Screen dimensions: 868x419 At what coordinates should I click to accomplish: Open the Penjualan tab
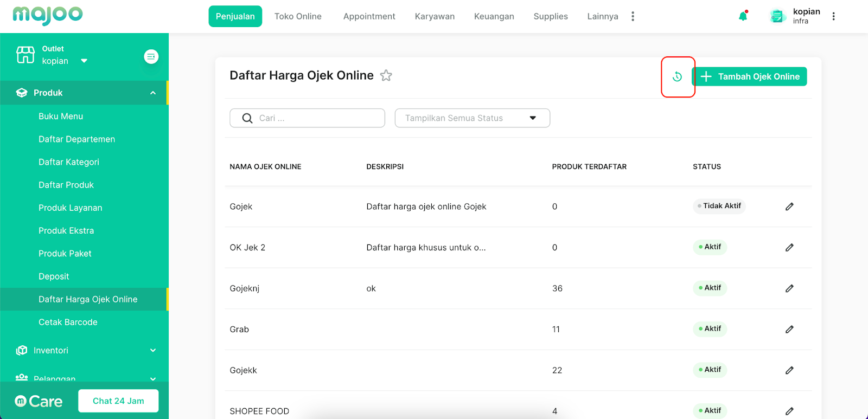pyautogui.click(x=235, y=16)
